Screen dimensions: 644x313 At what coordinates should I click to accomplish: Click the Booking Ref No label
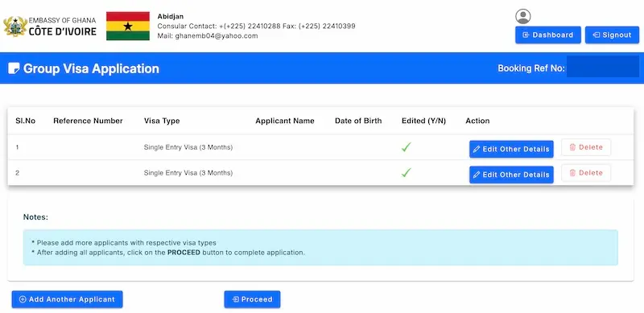tap(531, 68)
